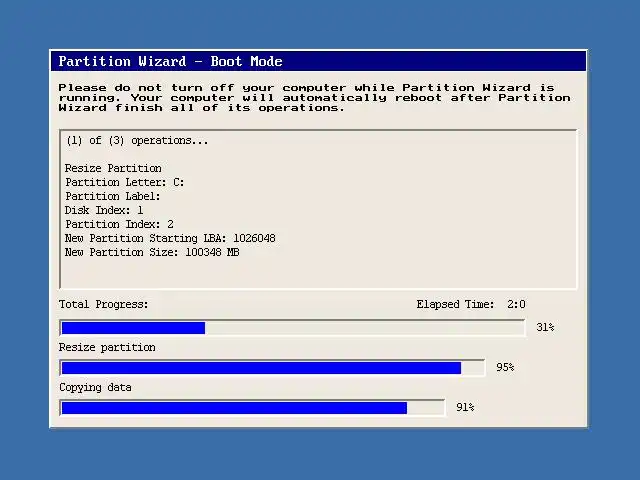Click the '(1) of (3) operations...' line
Viewport: 640px width, 480px height.
click(137, 141)
